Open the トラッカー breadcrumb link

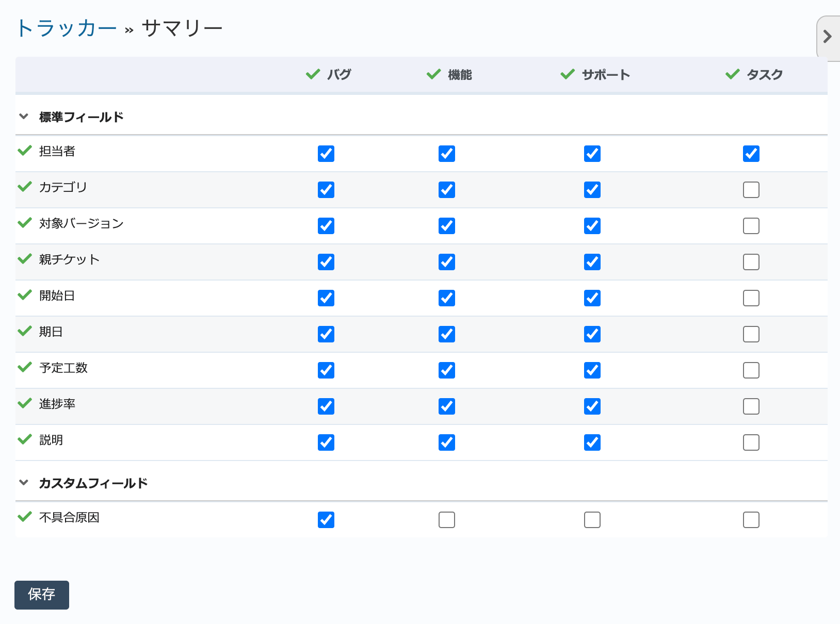coord(67,28)
